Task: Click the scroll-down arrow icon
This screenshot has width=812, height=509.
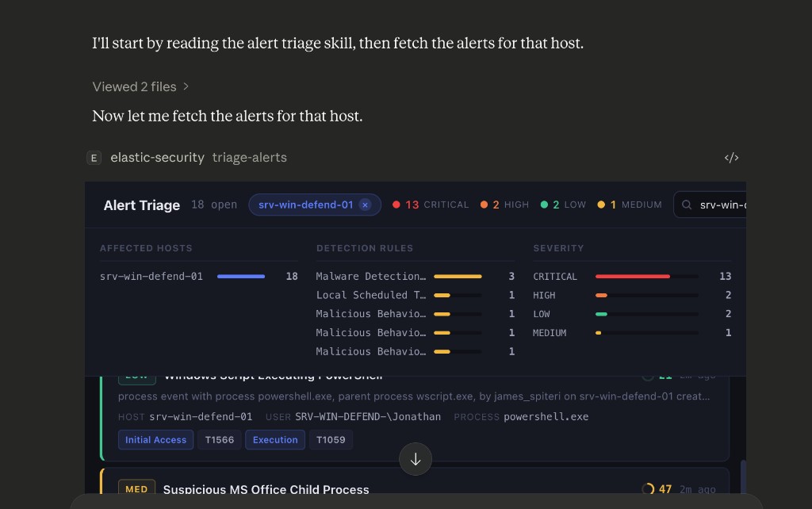Action: click(x=415, y=459)
